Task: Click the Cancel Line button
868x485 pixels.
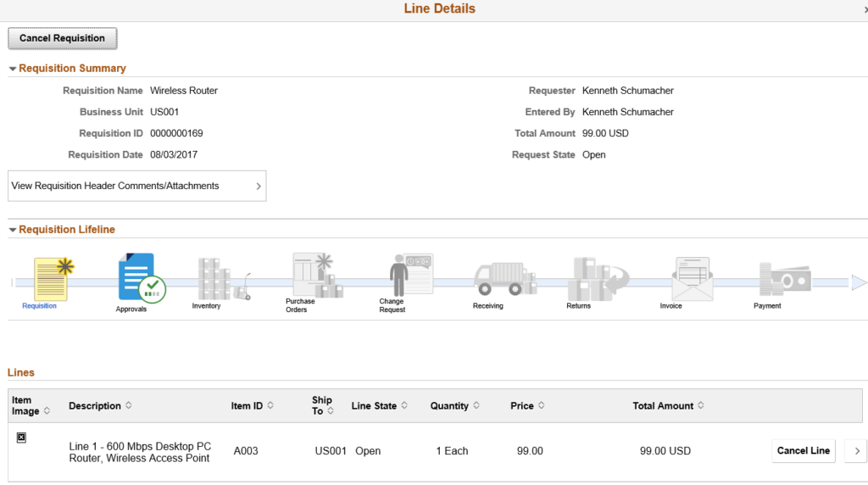Action: 804,451
